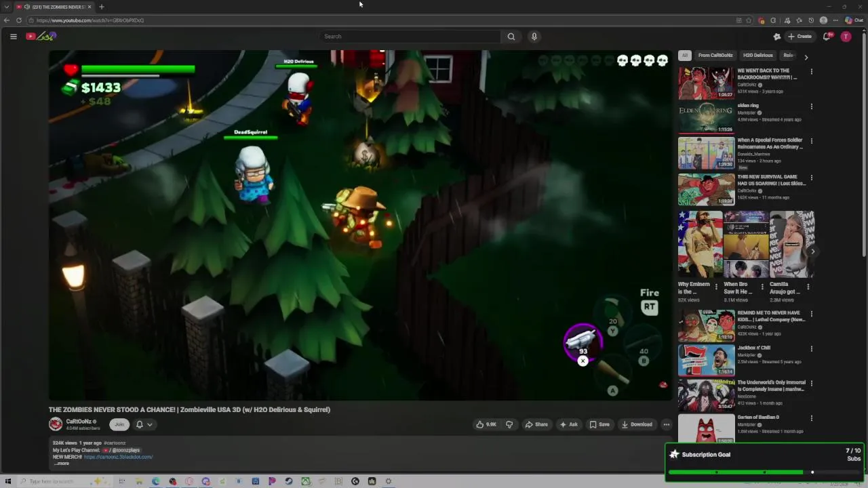Open the Windows Start menu
The image size is (868, 488).
[x=8, y=481]
